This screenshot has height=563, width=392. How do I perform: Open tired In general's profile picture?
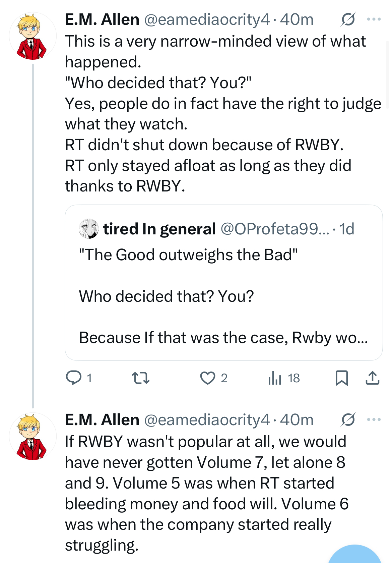[x=88, y=229]
